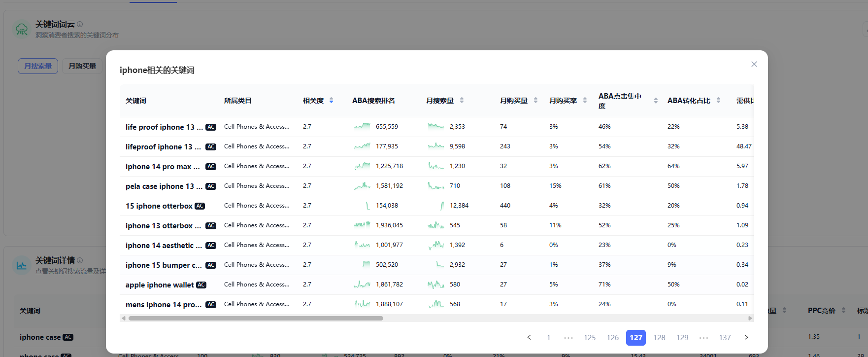
Task: Click info icon beside 关键词词云
Action: (x=80, y=24)
